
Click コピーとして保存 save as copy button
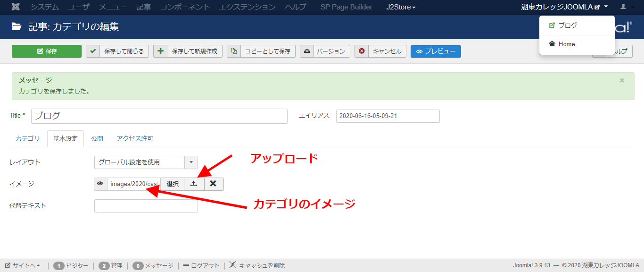[x=261, y=51]
